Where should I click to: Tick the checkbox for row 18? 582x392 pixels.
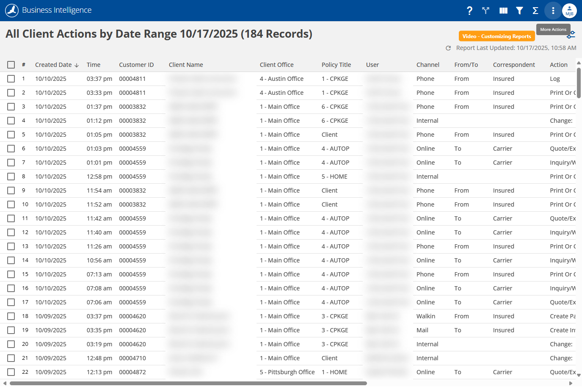point(11,316)
